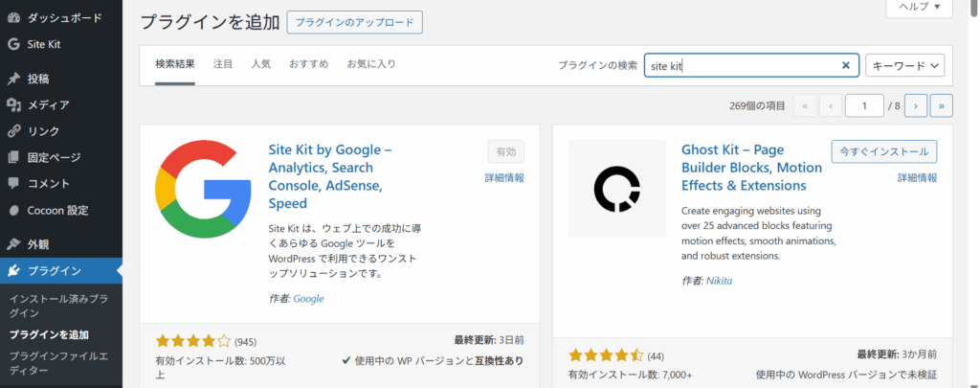Go to next page of results
Viewport: 980px width, 388px height.
[916, 105]
